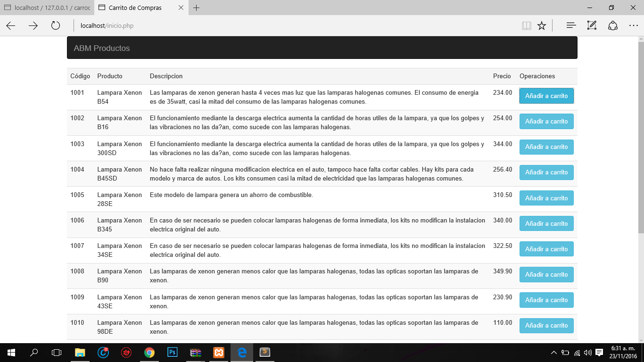644x362 pixels.
Task: Click price 110.00
Action: [x=503, y=322]
